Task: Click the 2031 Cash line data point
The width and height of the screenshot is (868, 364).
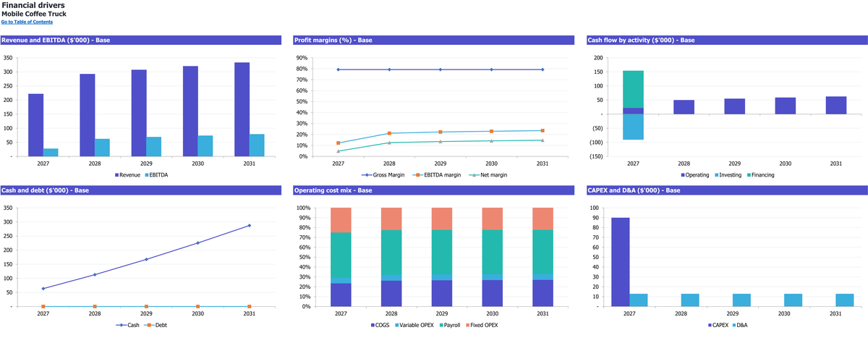Action: point(250,226)
